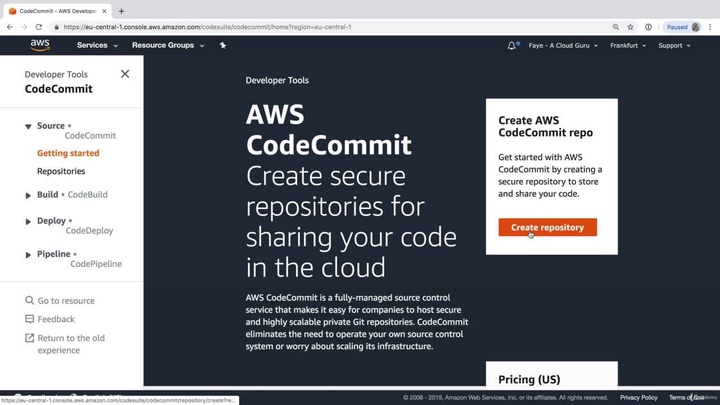This screenshot has width=720, height=405.
Task: Click the Create repository button
Action: pyautogui.click(x=547, y=227)
